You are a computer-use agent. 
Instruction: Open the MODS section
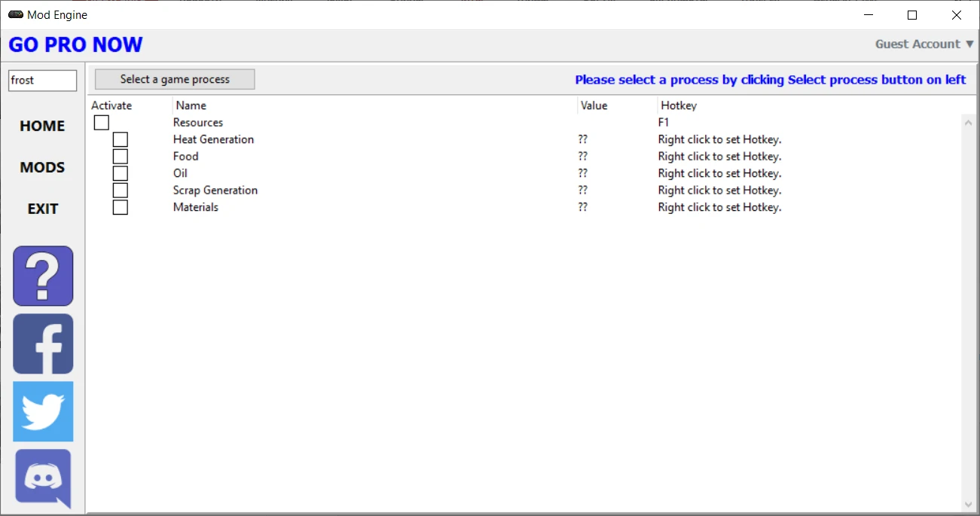click(x=42, y=168)
